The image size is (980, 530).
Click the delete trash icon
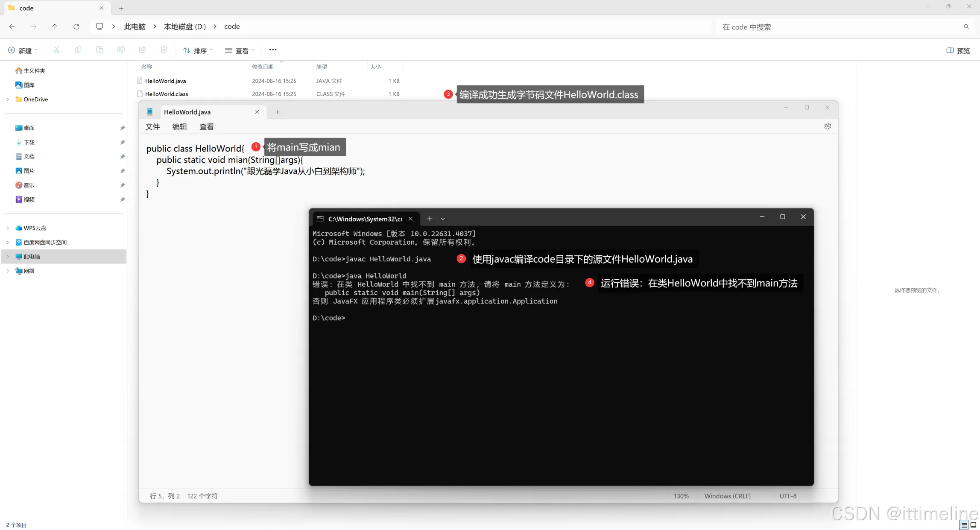point(164,50)
